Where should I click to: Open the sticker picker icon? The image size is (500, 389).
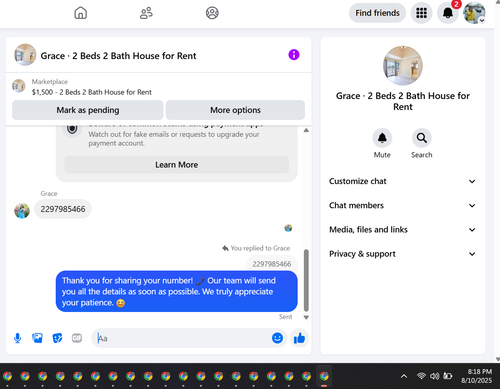click(57, 338)
